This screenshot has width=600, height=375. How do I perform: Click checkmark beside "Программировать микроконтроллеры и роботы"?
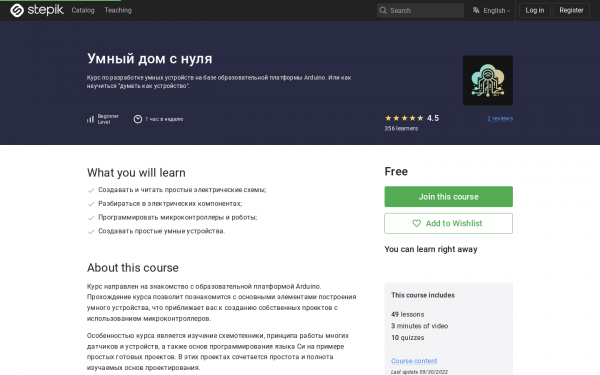91,218
